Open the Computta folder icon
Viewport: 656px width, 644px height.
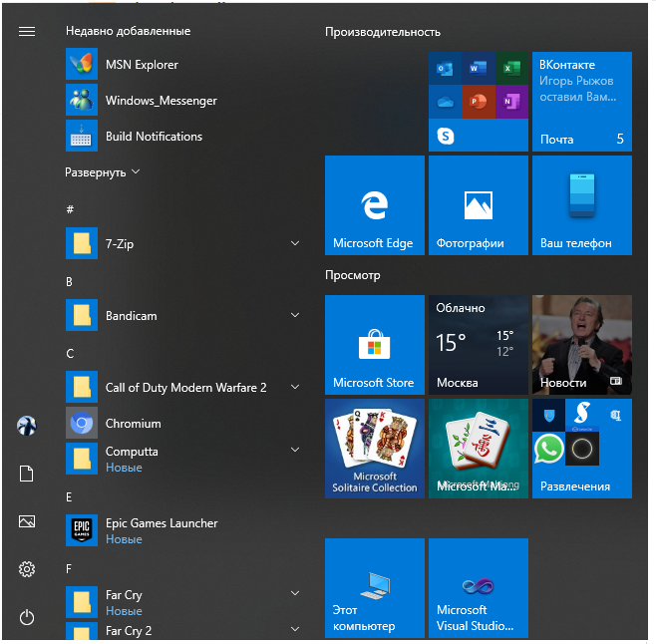(x=82, y=459)
